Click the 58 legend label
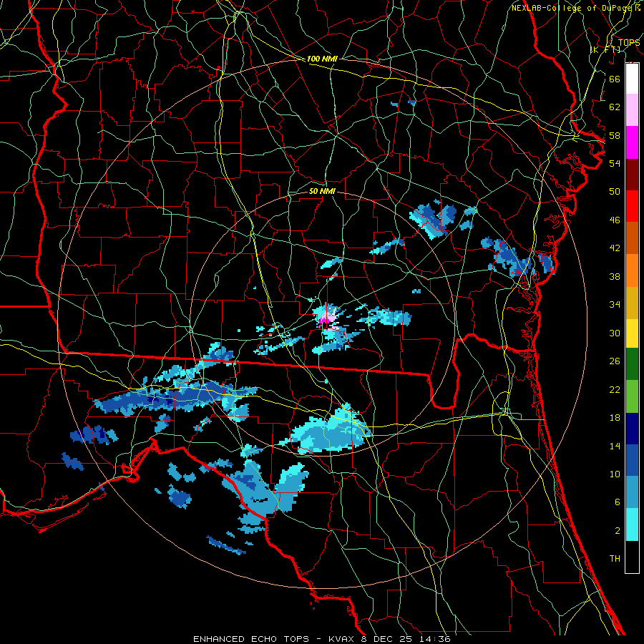The height and width of the screenshot is (644, 644). pos(615,135)
